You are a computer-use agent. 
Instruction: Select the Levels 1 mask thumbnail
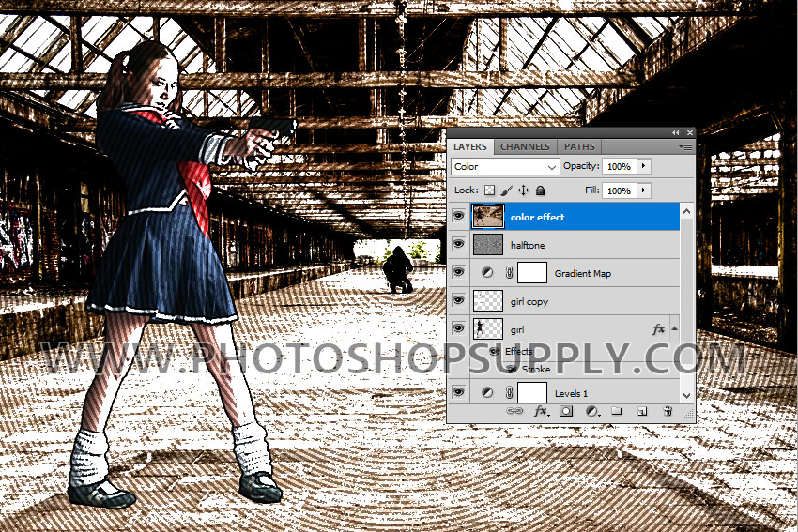pos(531,392)
